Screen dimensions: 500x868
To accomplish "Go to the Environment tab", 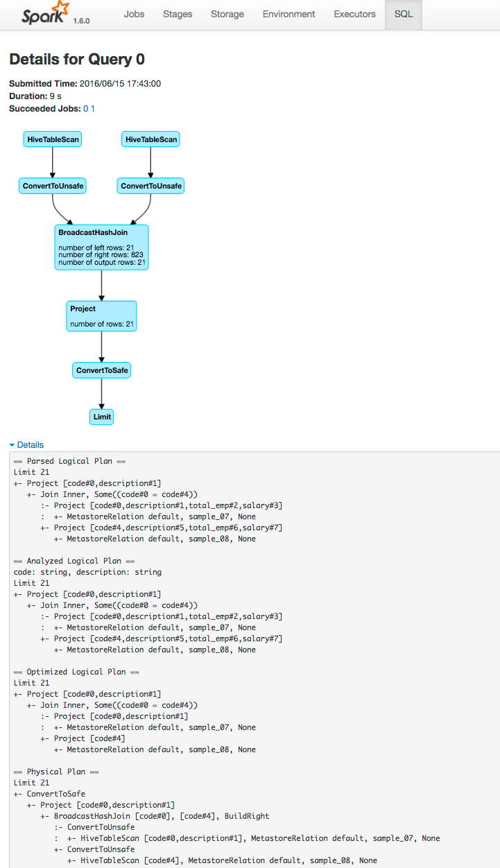I will coord(288,14).
